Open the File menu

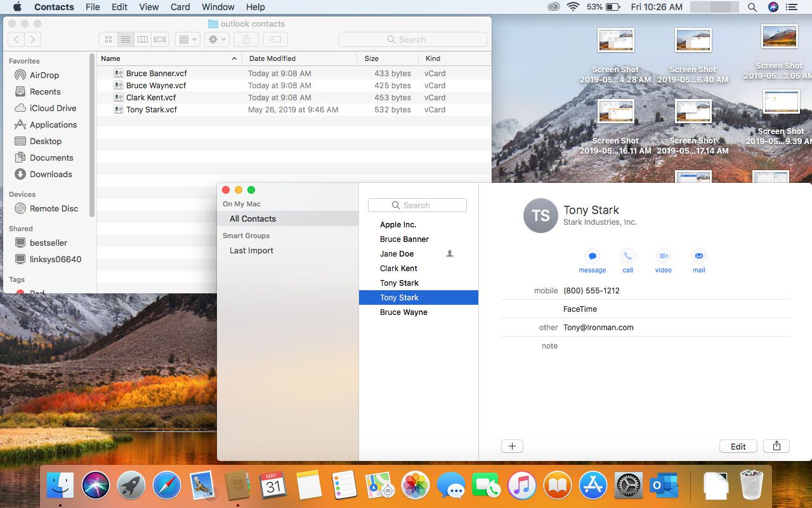pyautogui.click(x=93, y=7)
